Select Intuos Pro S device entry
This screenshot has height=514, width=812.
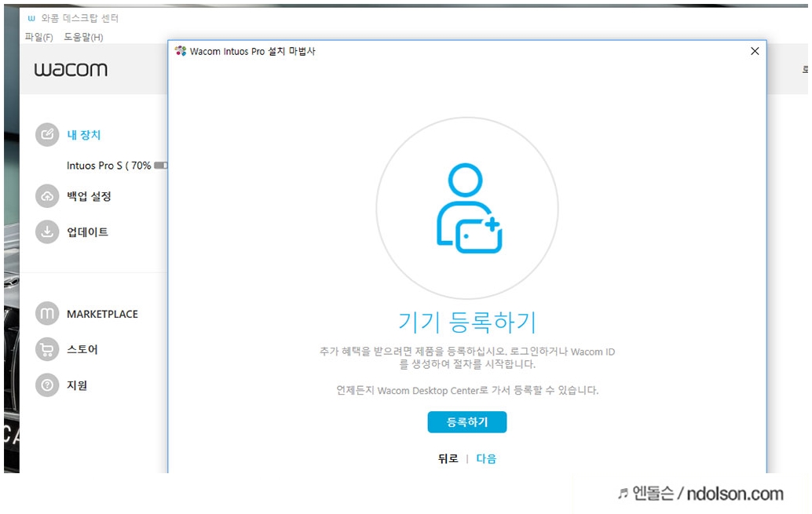[x=108, y=166]
